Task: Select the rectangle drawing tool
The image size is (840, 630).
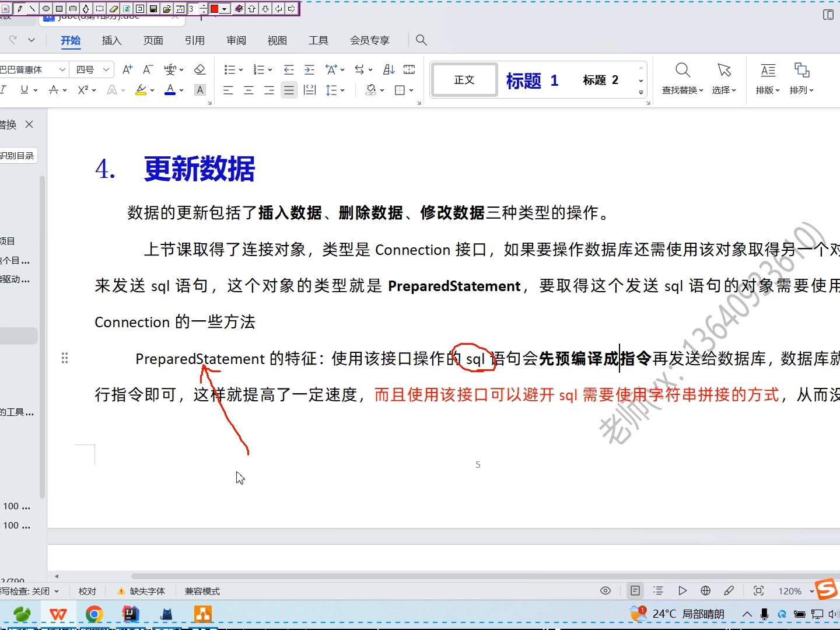Action: click(x=60, y=8)
